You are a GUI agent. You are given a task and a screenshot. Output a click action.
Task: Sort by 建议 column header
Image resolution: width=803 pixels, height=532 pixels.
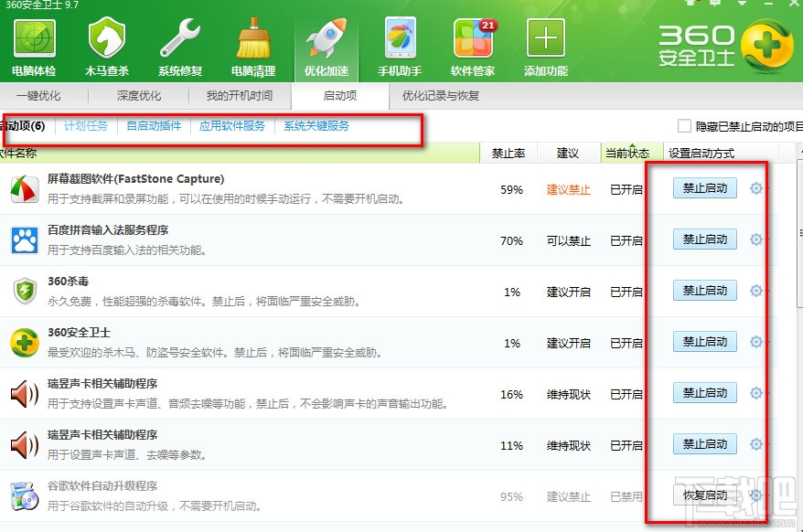click(567, 153)
